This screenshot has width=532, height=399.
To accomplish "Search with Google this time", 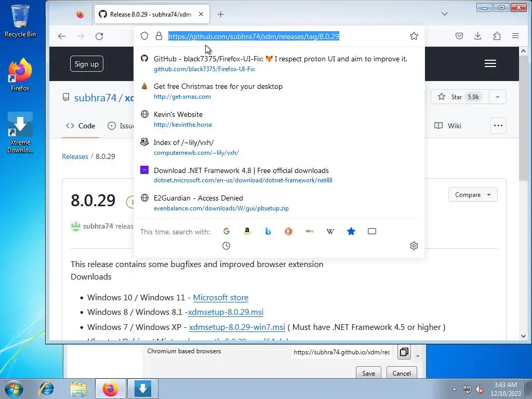I will 227,231.
